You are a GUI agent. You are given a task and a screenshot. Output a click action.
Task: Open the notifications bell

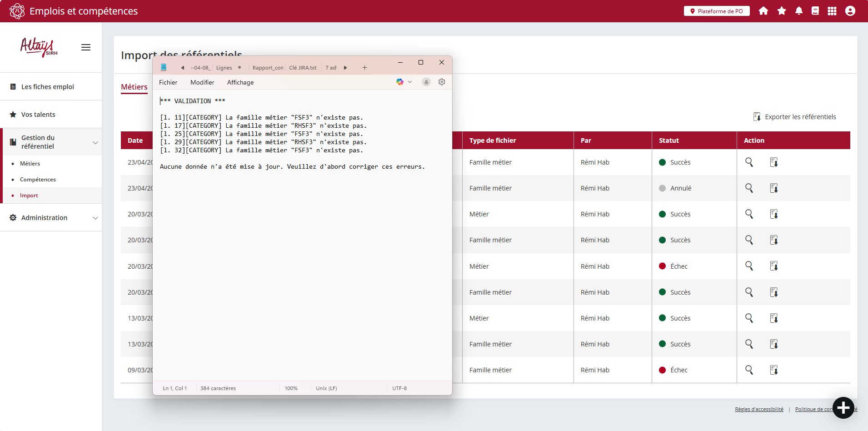pos(799,11)
